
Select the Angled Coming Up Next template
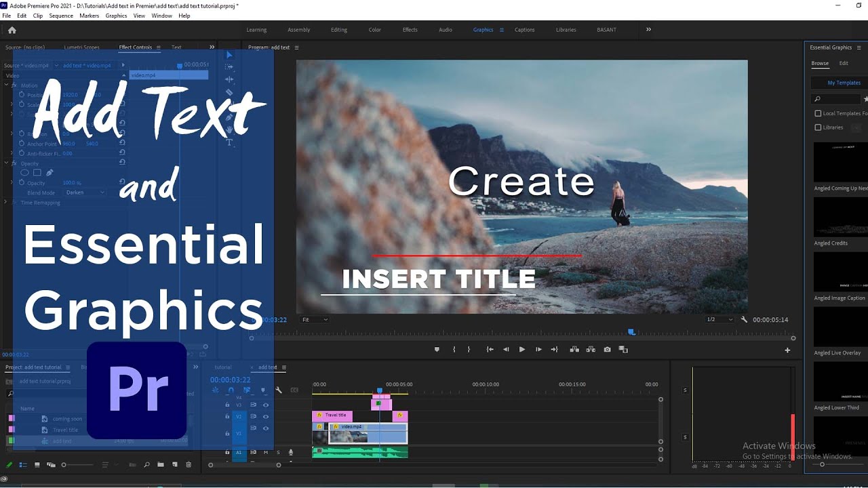point(841,167)
